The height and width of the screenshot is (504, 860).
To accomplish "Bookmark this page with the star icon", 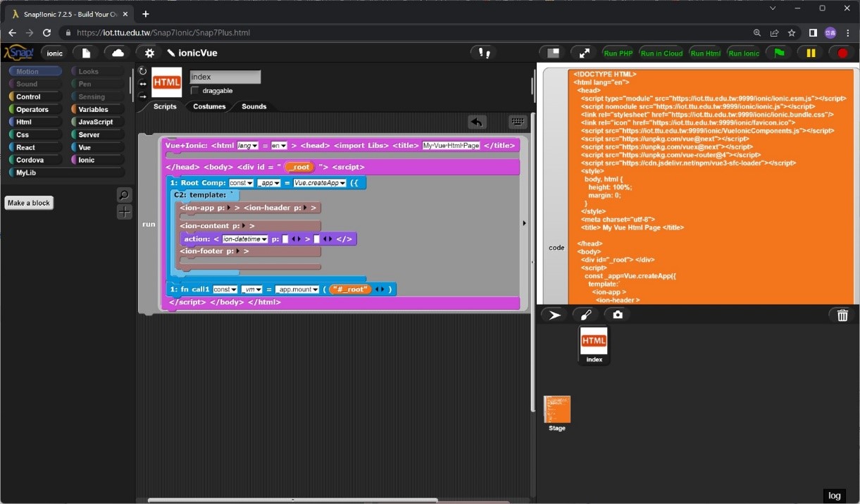I will point(792,32).
